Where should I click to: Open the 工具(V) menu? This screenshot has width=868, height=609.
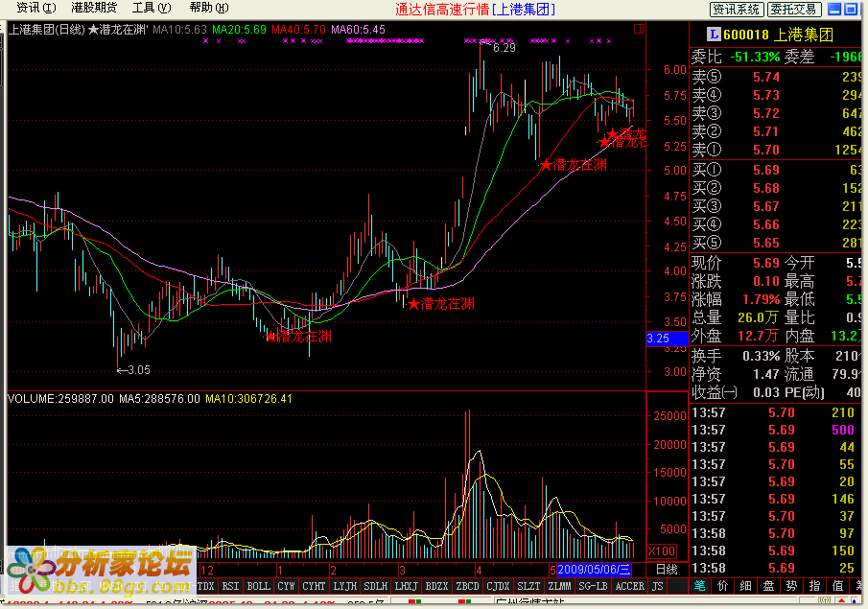[x=152, y=8]
